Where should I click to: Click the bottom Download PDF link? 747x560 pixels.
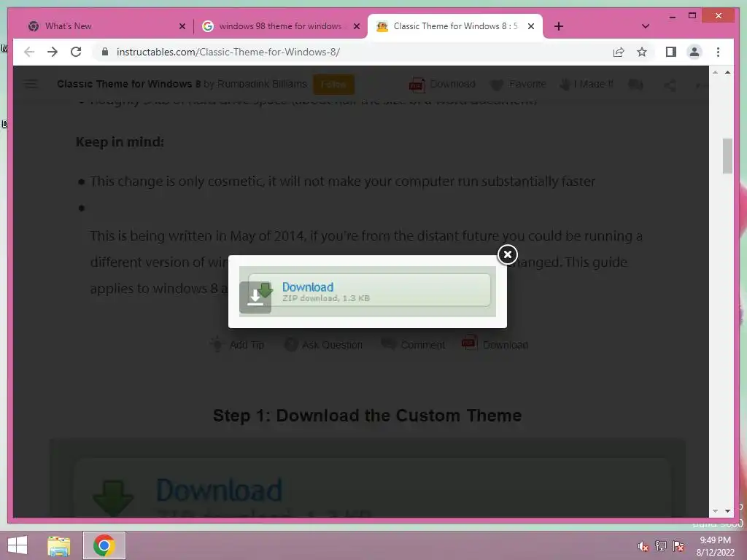[495, 344]
